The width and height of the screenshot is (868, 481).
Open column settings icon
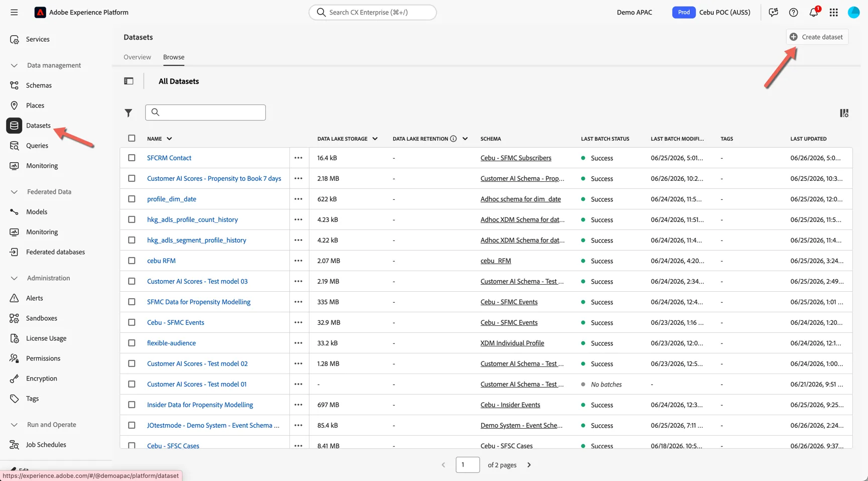tap(844, 113)
